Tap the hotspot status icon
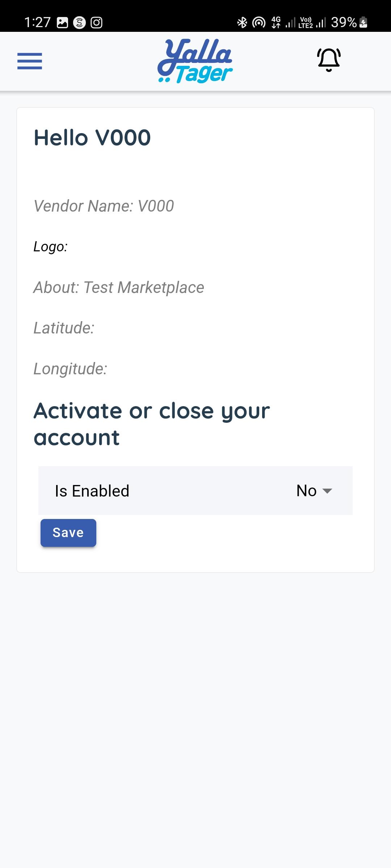Viewport: 391px width, 868px height. (258, 22)
